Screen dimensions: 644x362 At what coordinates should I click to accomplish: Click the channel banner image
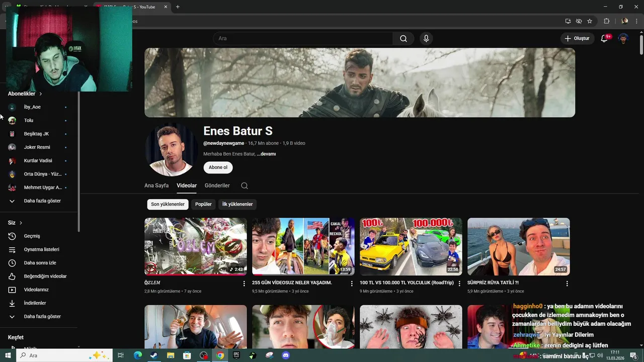(x=360, y=82)
